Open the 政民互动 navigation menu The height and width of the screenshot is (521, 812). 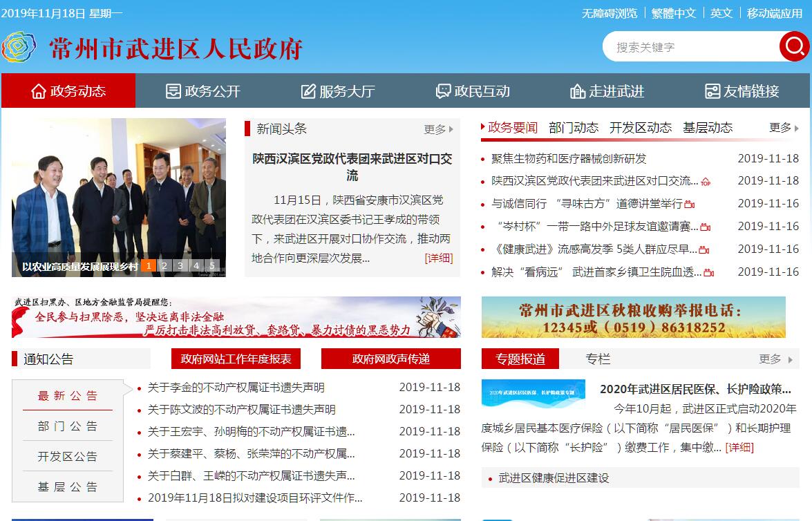(472, 91)
